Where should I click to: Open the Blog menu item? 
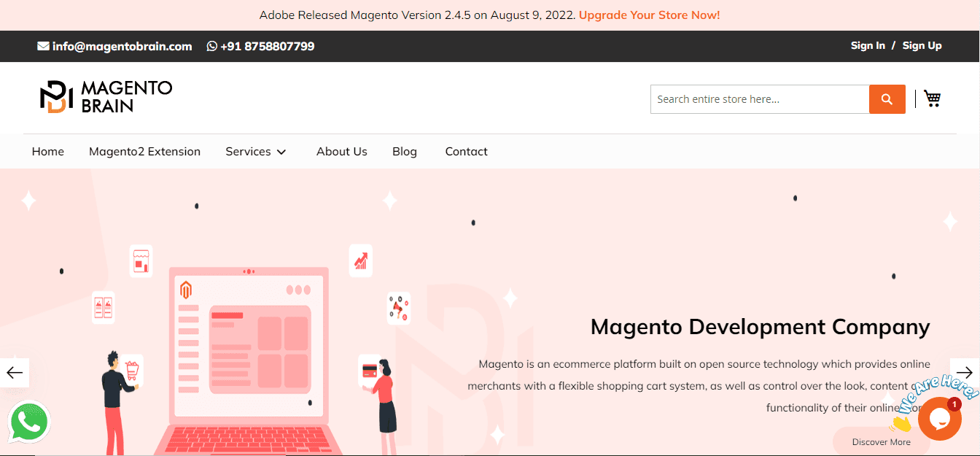[x=404, y=152]
